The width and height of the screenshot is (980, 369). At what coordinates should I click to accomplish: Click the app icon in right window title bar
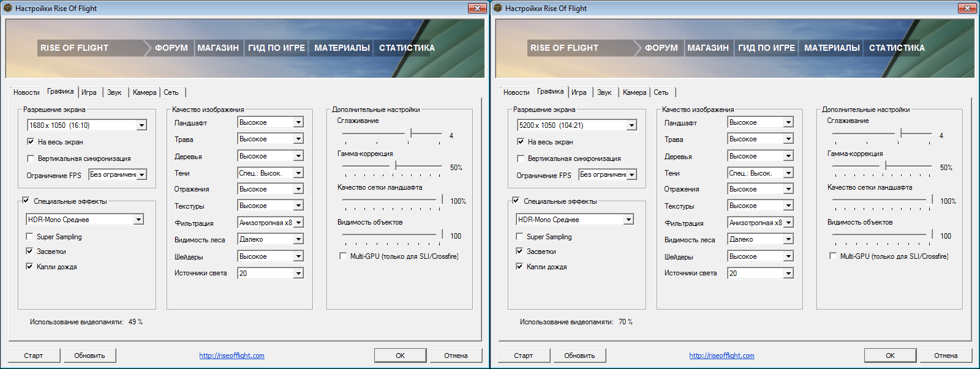tap(498, 8)
